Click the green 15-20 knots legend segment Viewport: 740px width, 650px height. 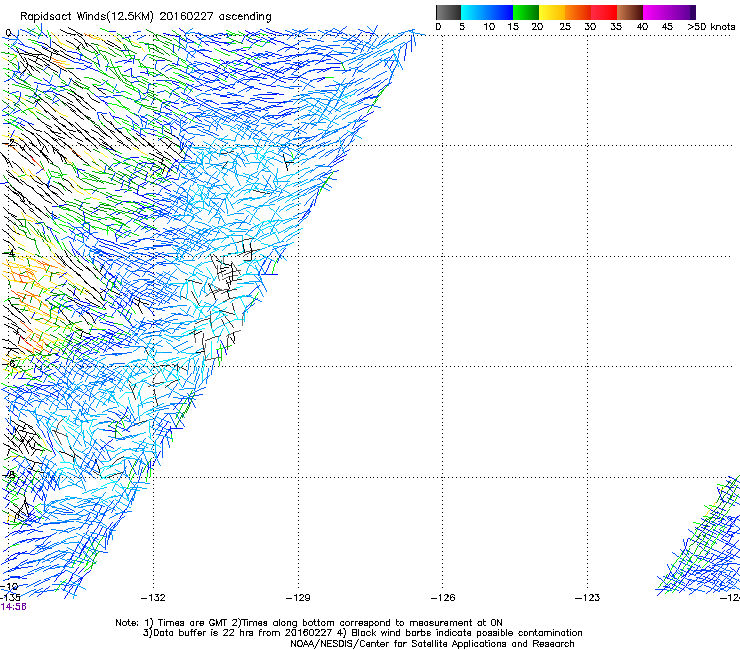[526, 12]
